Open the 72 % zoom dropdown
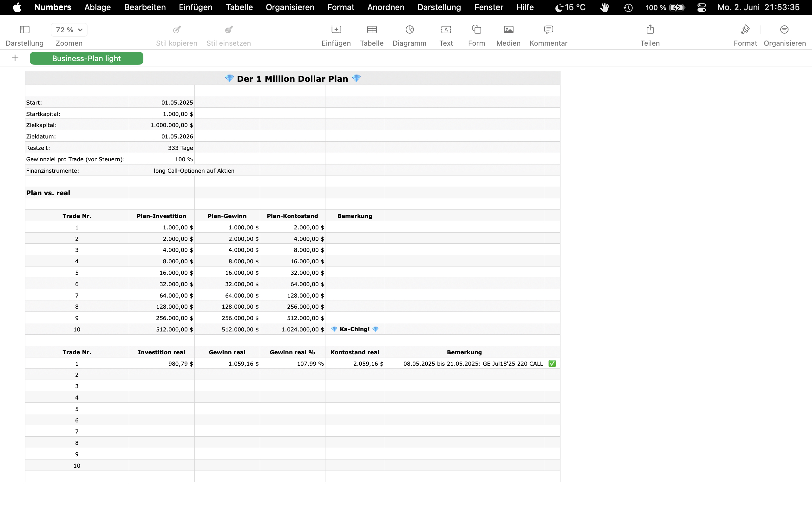The image size is (812, 507). 69,30
